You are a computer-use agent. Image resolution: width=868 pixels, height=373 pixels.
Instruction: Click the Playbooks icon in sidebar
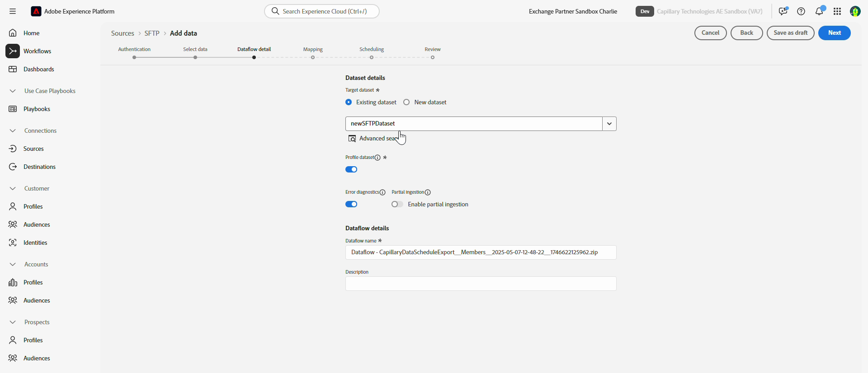[x=13, y=109]
